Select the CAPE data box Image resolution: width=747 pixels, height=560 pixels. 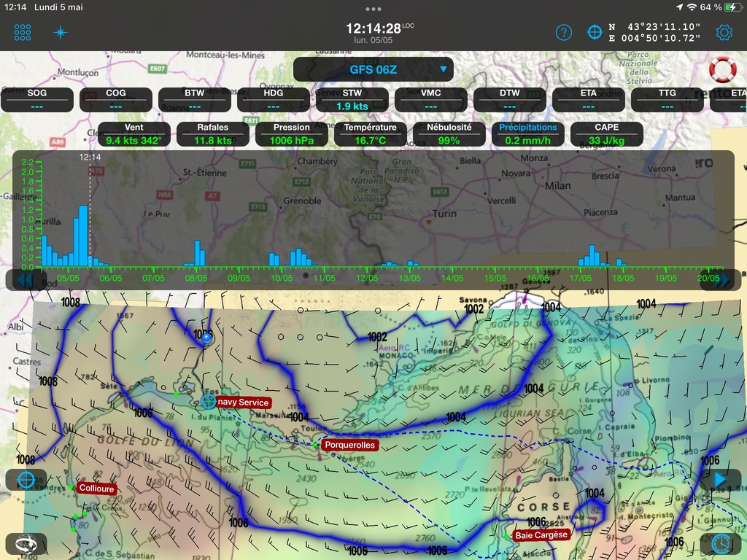606,134
